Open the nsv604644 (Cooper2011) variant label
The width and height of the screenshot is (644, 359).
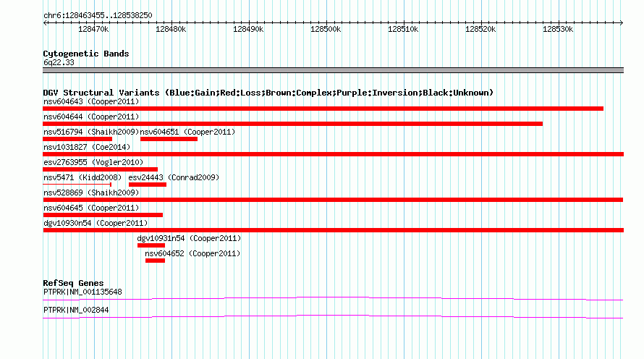pyautogui.click(x=91, y=117)
